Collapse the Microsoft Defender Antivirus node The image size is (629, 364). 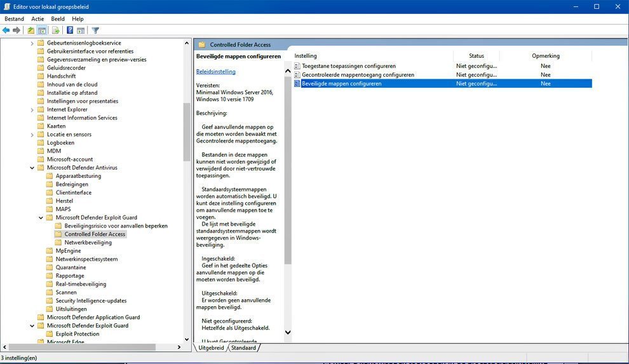pos(32,168)
